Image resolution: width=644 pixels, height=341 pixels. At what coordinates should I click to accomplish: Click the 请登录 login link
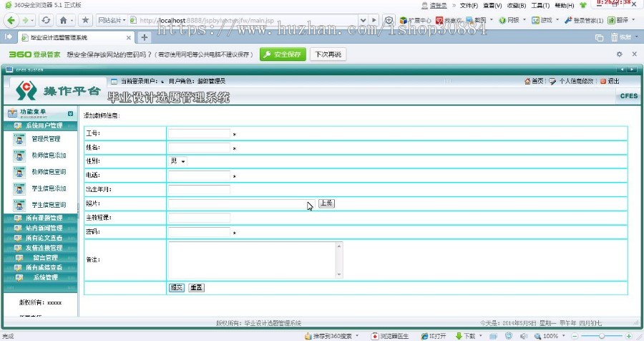[x=438, y=6]
